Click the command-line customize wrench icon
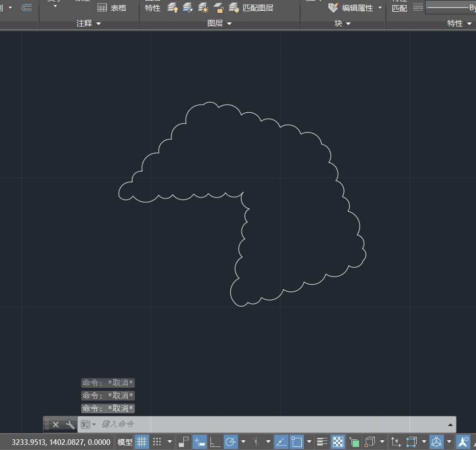 70,424
